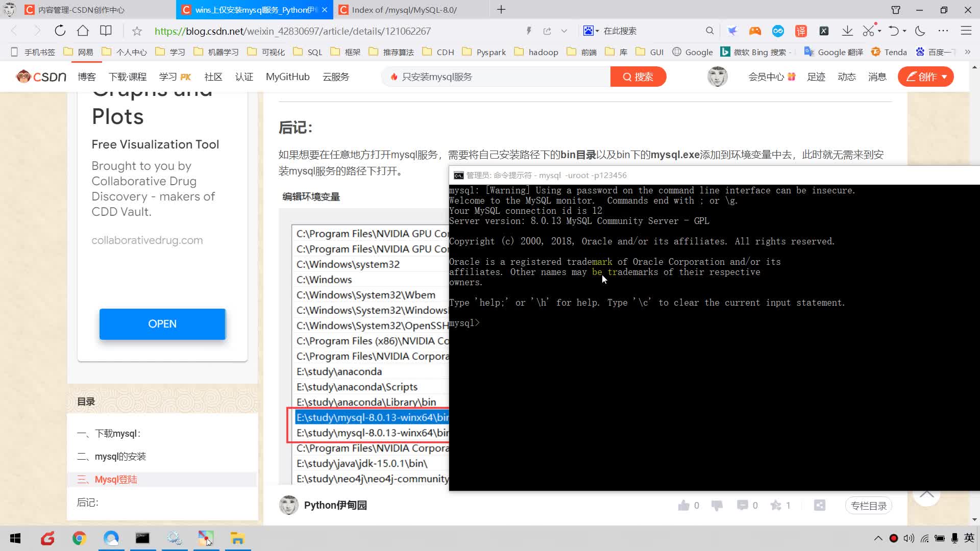This screenshot has height=551, width=980.
Task: Like the article with thumbs-up icon
Action: point(683,505)
